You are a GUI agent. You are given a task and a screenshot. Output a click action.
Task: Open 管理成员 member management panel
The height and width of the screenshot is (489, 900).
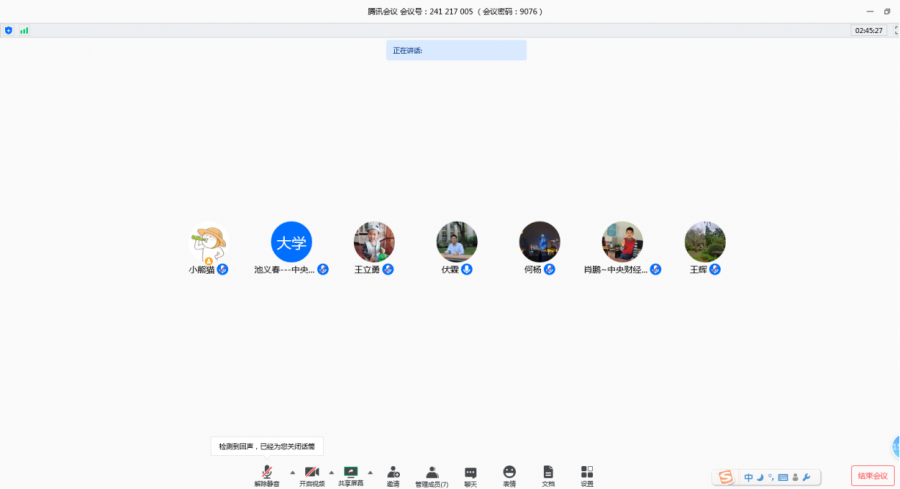pos(432,475)
